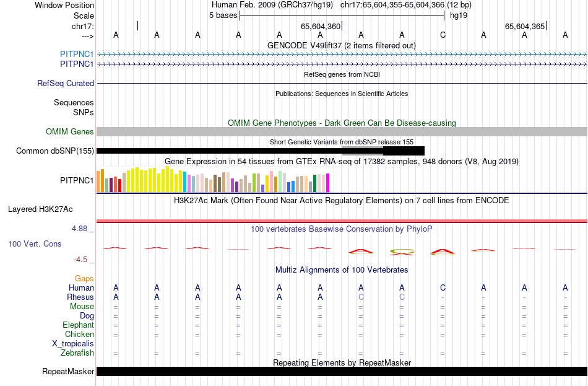Image resolution: width=588 pixels, height=386 pixels.
Task: Click the RepeatMasker track label
Action: (x=68, y=371)
